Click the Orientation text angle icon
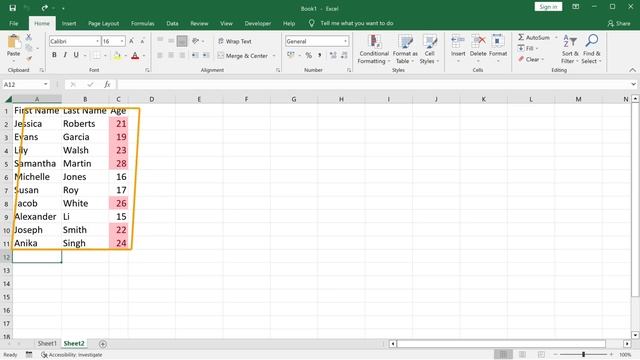Viewport: 640px width, 360px height. [196, 41]
